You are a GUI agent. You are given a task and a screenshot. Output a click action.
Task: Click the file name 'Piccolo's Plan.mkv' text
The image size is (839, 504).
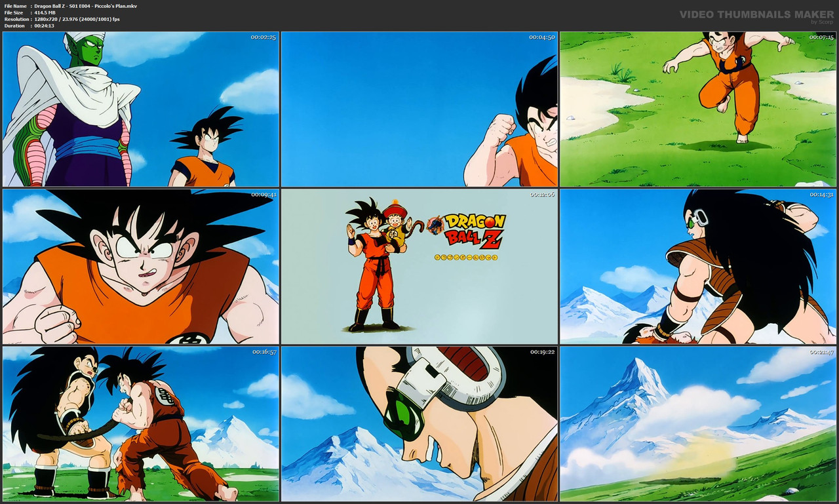click(115, 6)
